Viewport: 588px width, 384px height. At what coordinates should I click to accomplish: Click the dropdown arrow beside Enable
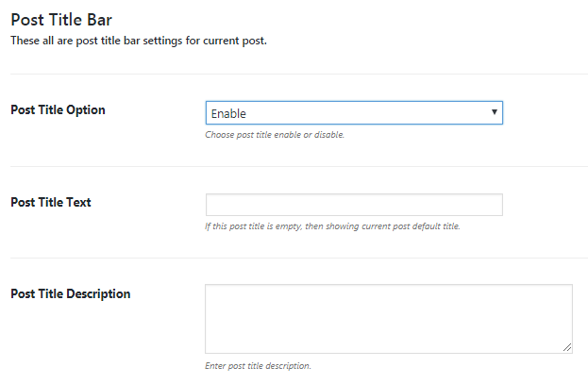pos(495,113)
